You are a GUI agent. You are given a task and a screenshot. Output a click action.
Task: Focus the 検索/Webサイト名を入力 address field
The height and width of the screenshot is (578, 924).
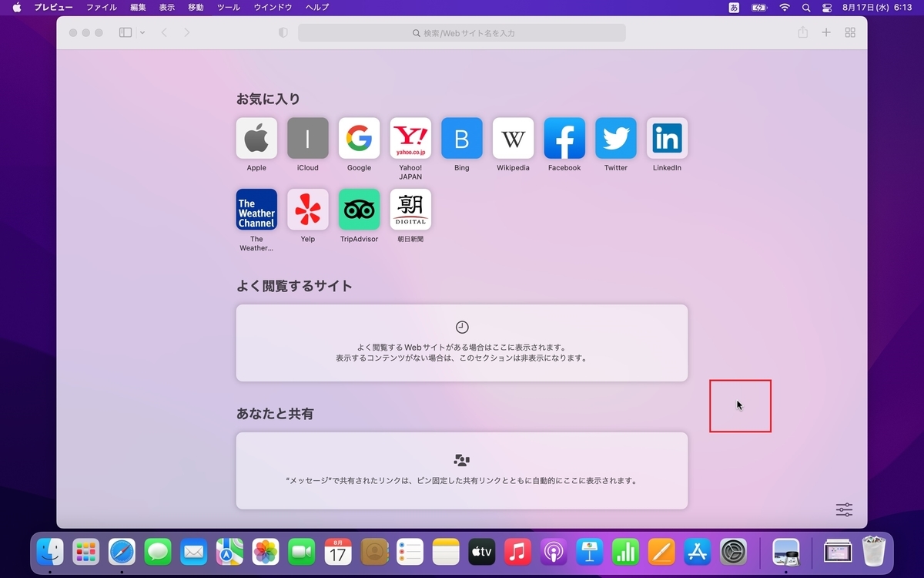pyautogui.click(x=462, y=32)
